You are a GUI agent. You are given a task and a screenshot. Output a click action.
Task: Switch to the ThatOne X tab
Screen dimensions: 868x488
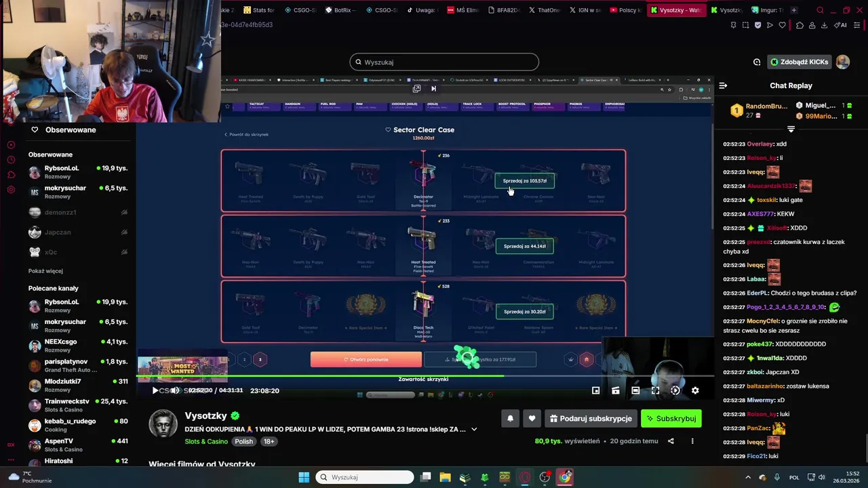543,10
